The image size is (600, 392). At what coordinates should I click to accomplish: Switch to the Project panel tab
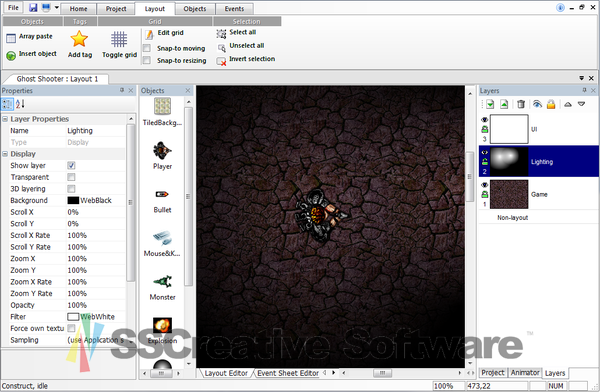(492, 372)
